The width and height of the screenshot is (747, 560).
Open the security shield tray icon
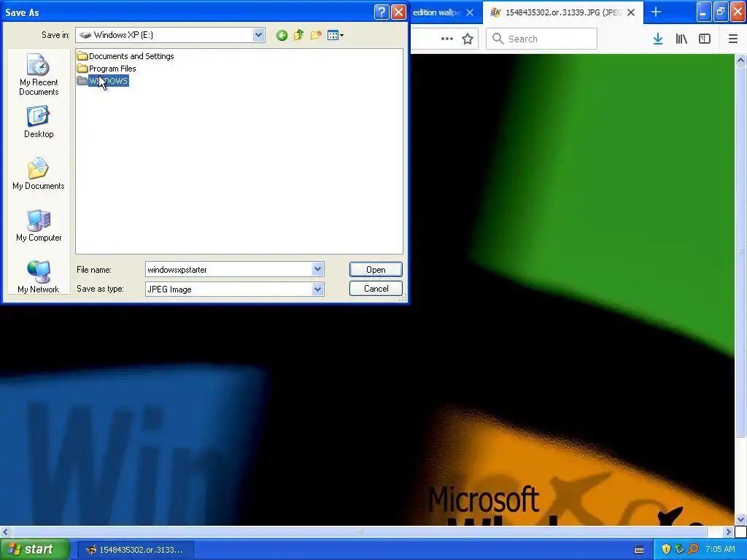coord(666,550)
